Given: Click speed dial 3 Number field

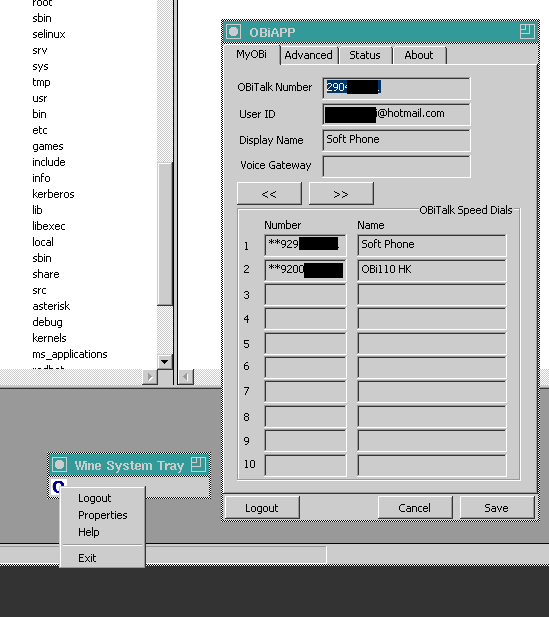Looking at the screenshot, I should pos(305,295).
